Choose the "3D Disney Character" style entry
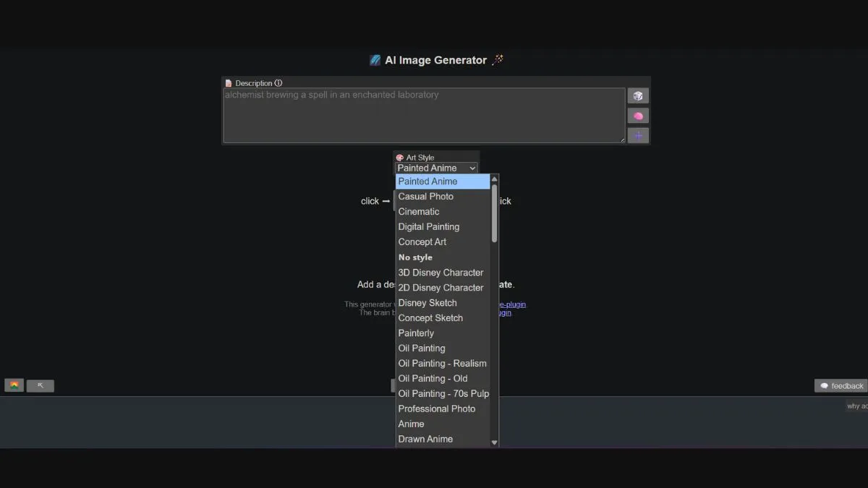The image size is (868, 488). coord(441,272)
